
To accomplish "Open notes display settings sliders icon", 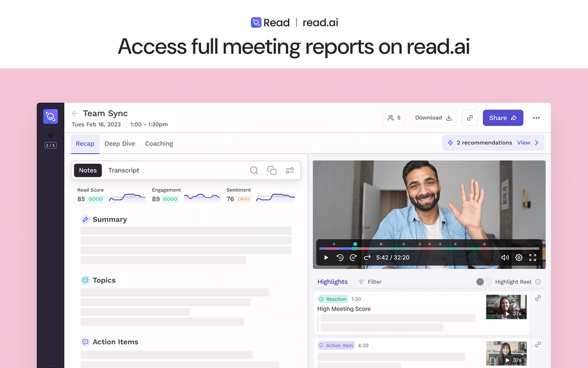I will click(289, 171).
